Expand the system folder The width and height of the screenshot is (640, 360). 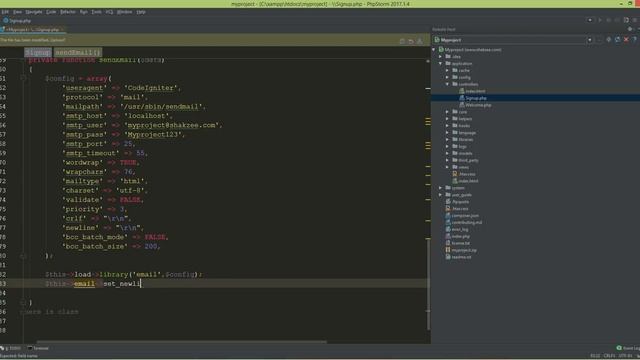pos(440,188)
